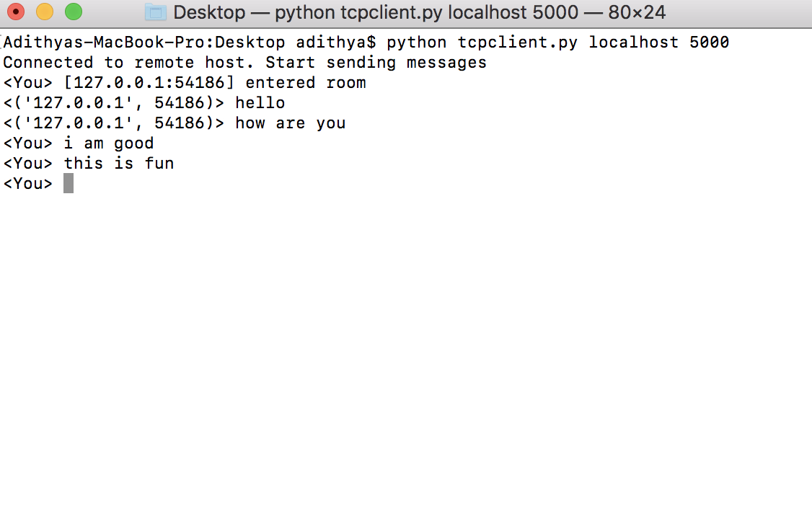The image size is (812, 522).
Task: Click the final <You> prompt
Action: point(27,183)
